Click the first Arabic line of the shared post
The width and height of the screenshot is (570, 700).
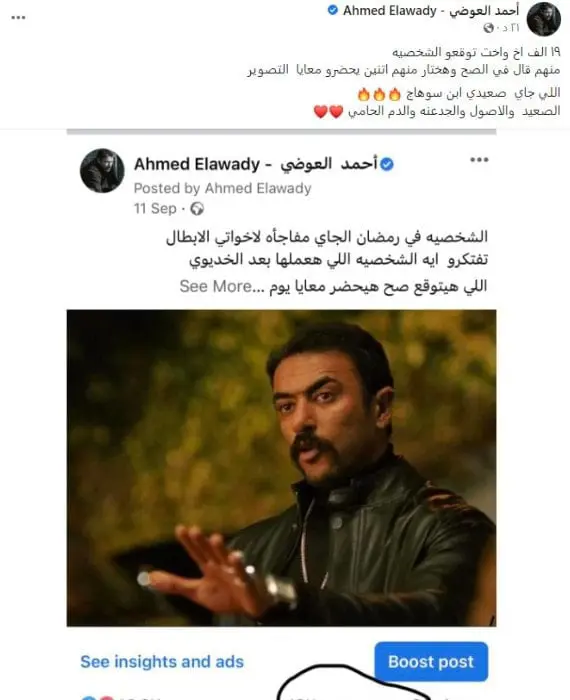(327, 237)
